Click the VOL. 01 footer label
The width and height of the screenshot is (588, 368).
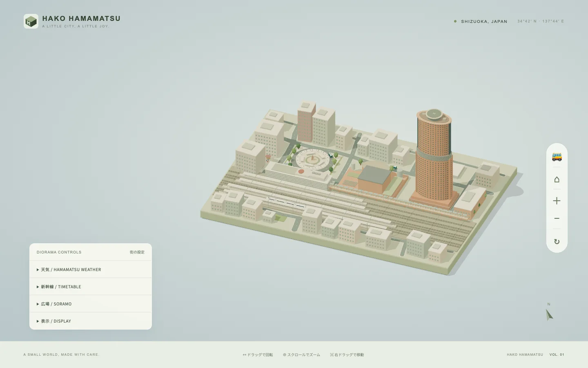click(557, 355)
